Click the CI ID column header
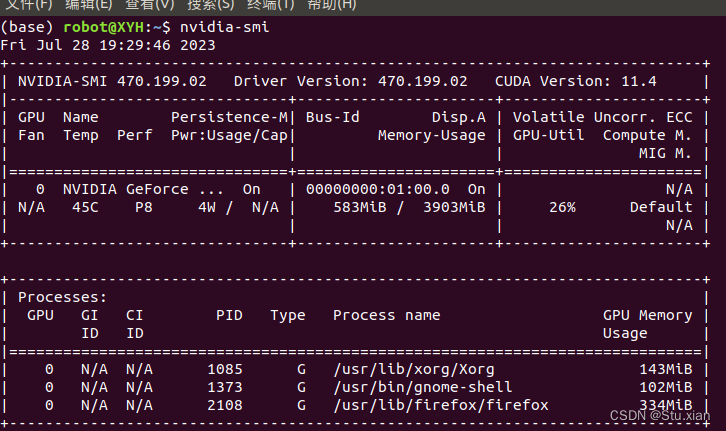This screenshot has width=726, height=431. coord(135,324)
